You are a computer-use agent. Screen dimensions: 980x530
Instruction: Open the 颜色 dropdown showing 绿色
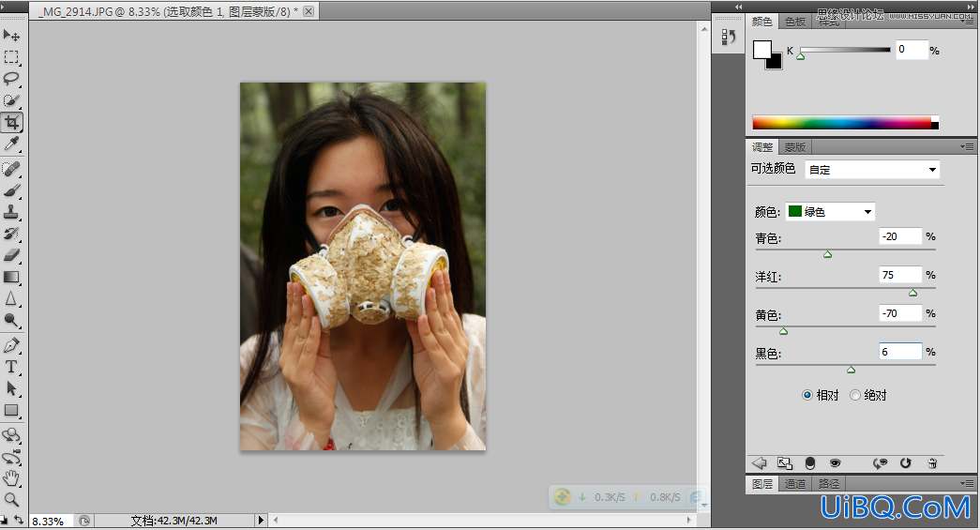(x=830, y=212)
